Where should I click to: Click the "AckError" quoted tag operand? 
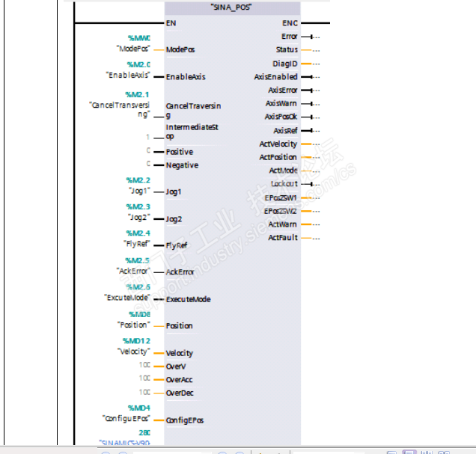(133, 271)
